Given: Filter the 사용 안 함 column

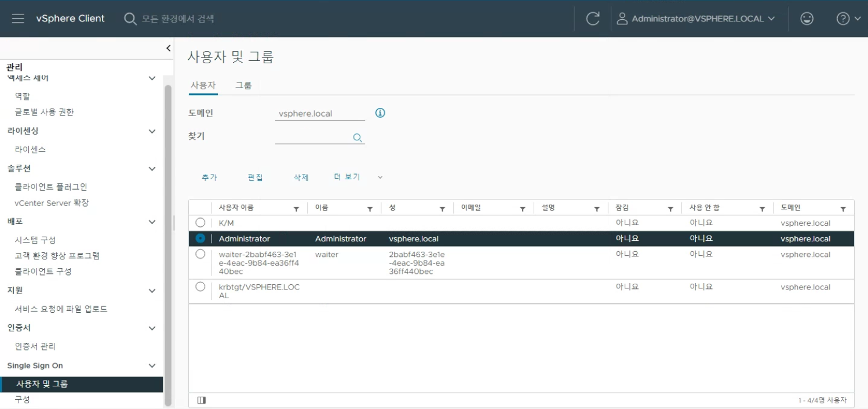Looking at the screenshot, I should pyautogui.click(x=762, y=209).
